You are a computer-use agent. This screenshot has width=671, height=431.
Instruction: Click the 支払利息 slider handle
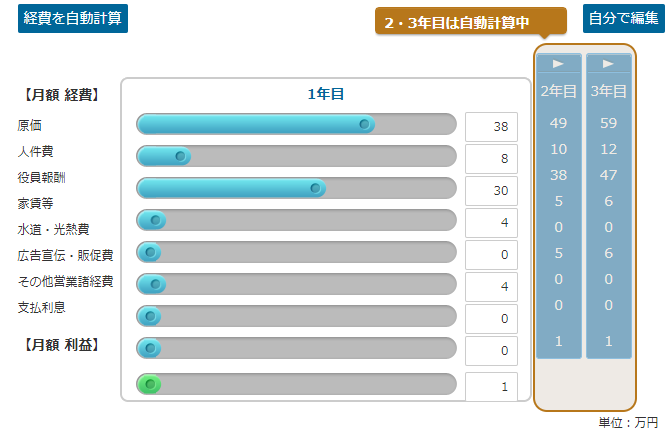(150, 348)
